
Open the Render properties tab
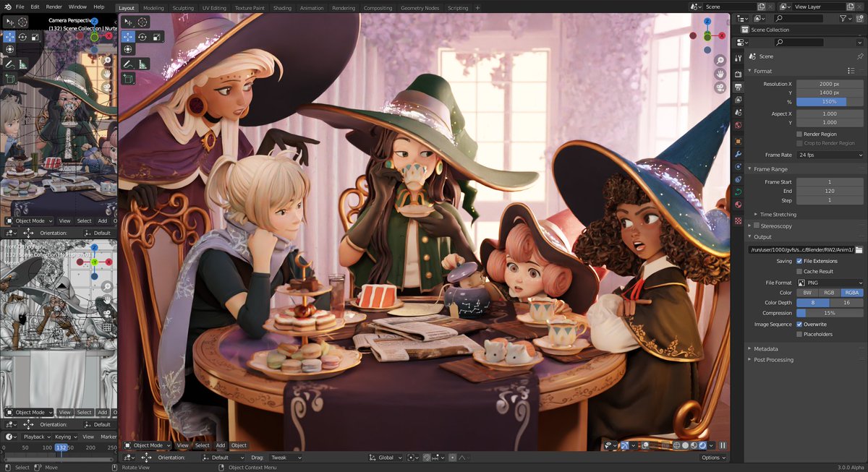738,73
